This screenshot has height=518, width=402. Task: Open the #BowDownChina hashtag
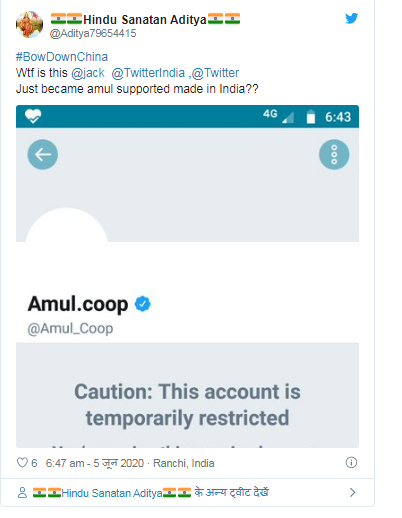[62, 57]
